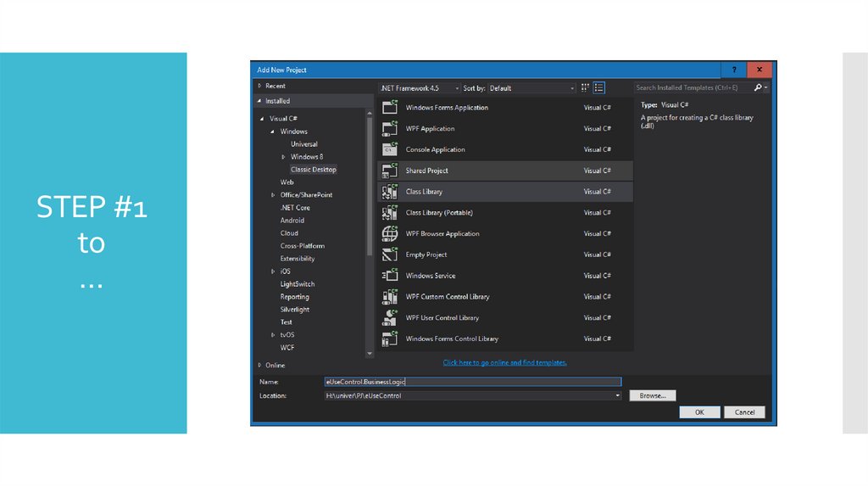This screenshot has height=487, width=868.
Task: Select Classic Desktop in the tree
Action: tap(313, 170)
